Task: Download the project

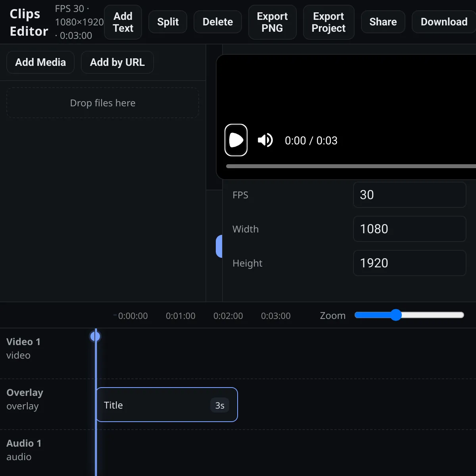Action: (444, 22)
